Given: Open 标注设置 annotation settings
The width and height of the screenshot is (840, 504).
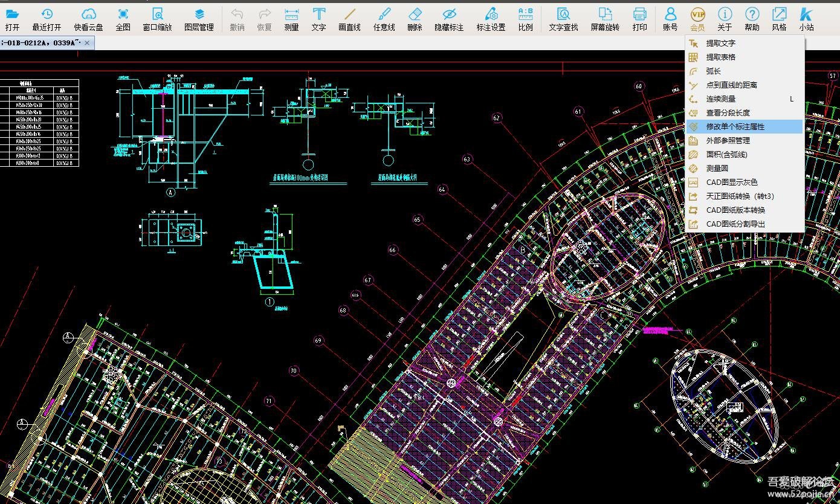Looking at the screenshot, I should point(491,19).
